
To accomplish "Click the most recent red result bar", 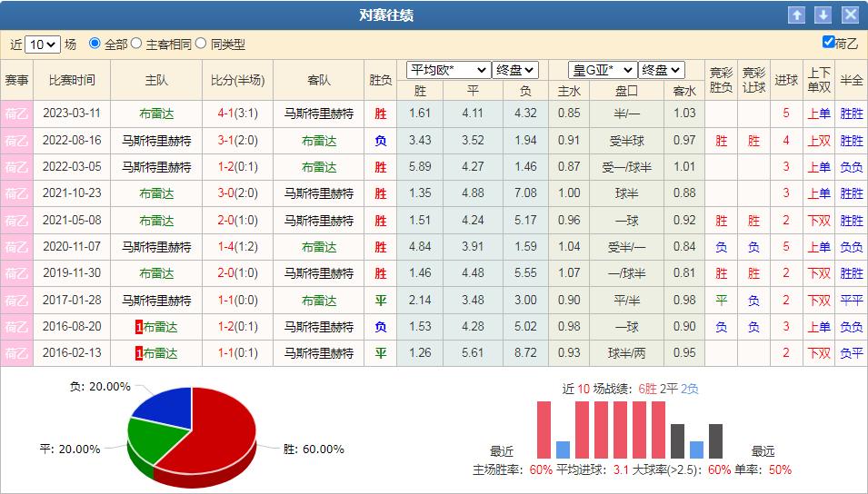I will coord(544,430).
